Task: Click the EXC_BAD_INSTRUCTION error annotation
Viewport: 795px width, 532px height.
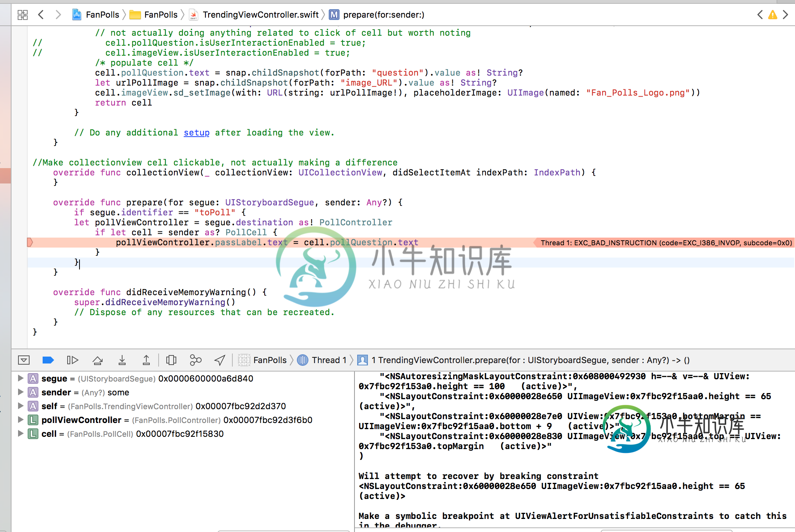Action: click(x=664, y=243)
